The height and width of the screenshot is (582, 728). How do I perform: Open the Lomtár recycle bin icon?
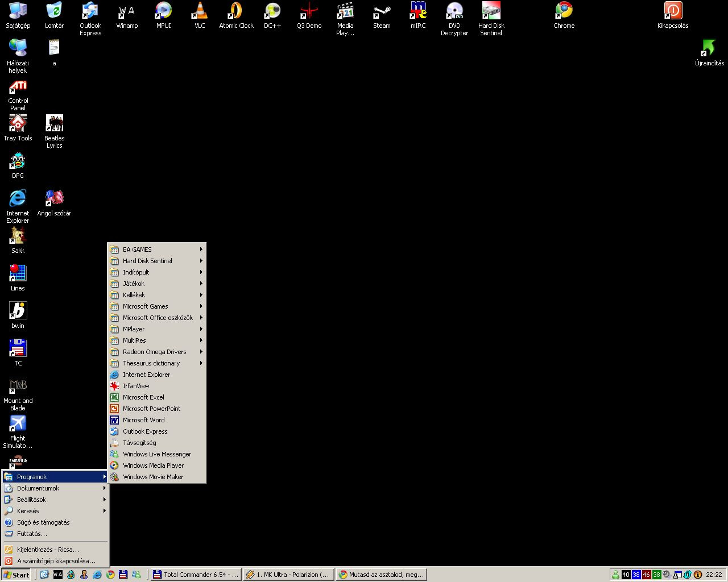tap(54, 15)
